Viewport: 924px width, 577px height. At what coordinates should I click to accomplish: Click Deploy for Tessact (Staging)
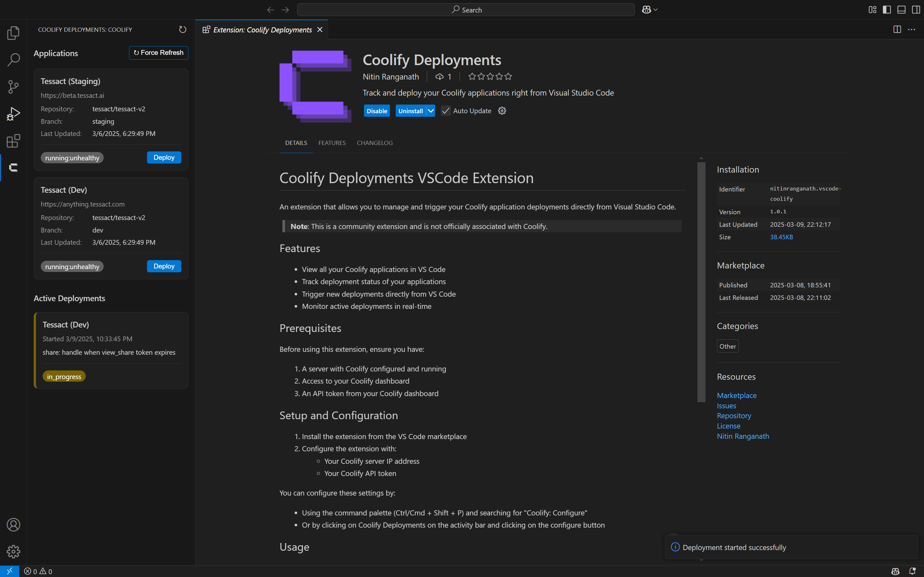click(164, 157)
